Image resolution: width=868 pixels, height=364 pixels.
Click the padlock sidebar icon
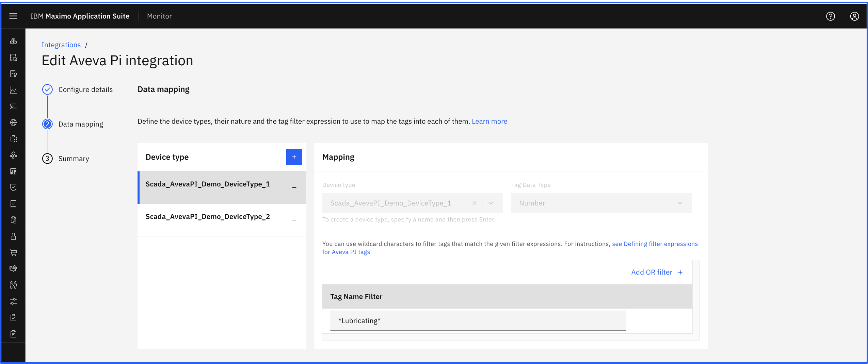pyautogui.click(x=13, y=236)
